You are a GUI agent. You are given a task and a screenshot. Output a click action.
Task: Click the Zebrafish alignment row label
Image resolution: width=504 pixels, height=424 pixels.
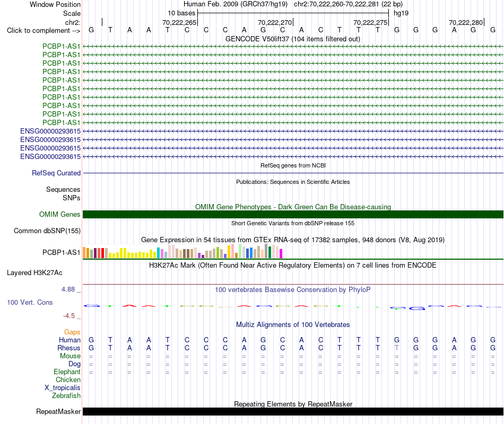(x=66, y=396)
